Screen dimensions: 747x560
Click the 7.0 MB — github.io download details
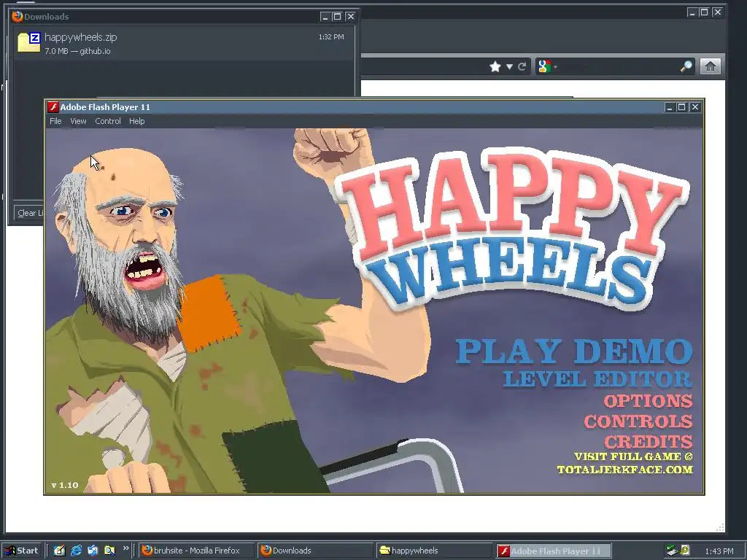coord(77,51)
